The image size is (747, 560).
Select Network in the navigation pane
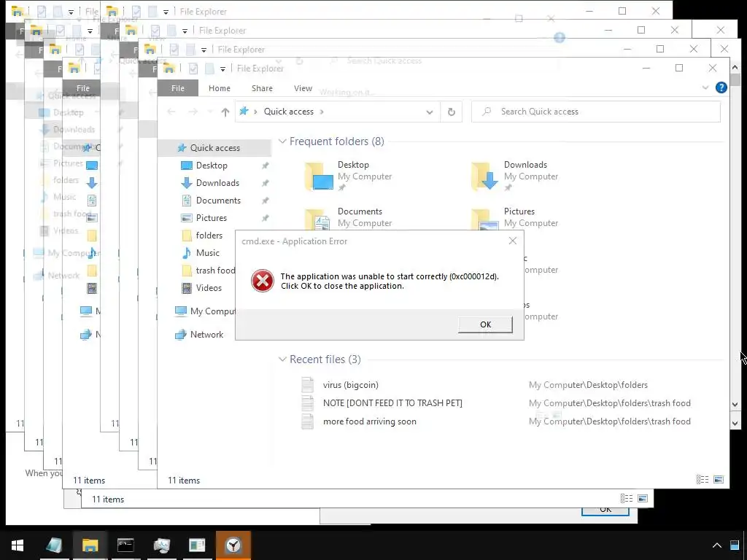coord(206,334)
